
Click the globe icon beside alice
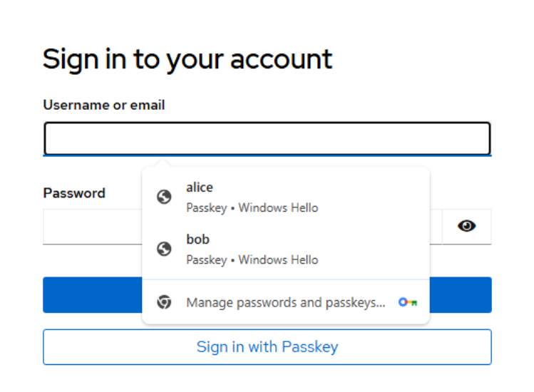(x=164, y=197)
